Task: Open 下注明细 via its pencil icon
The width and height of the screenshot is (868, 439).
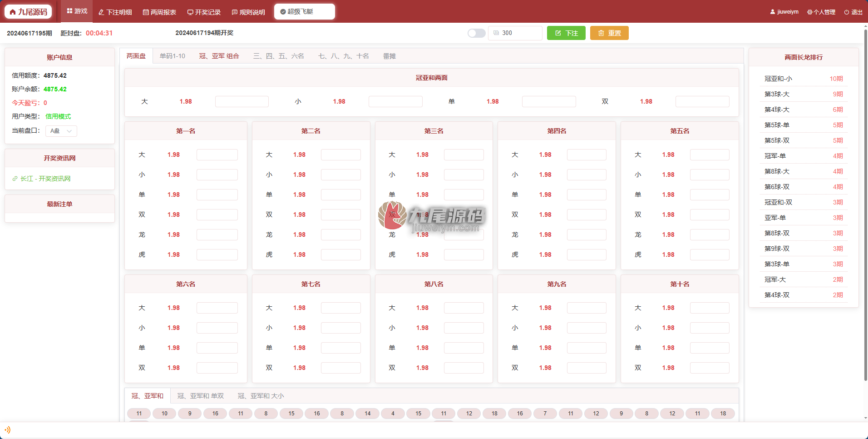Action: click(x=101, y=12)
